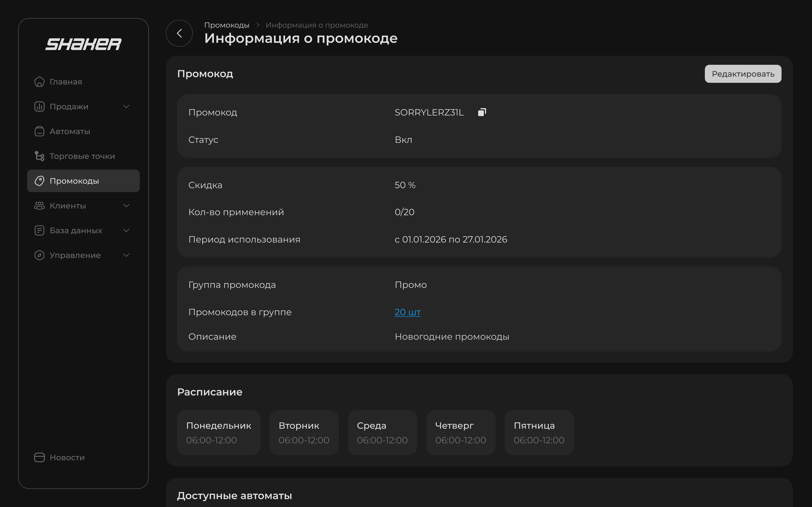812x507 pixels.
Task: Select the Понедельник schedule card
Action: tap(218, 433)
